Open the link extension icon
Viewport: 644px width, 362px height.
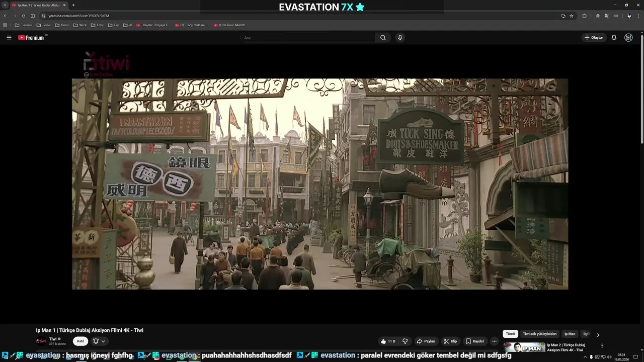tap(616, 16)
